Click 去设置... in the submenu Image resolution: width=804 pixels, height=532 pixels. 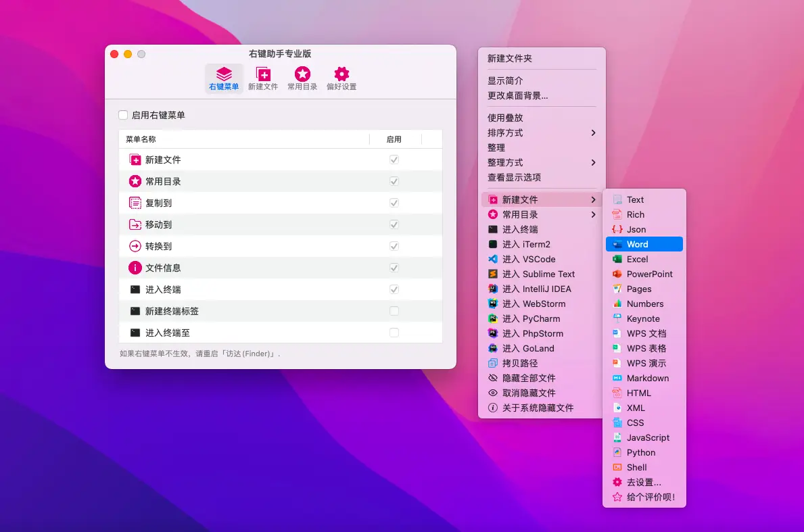pyautogui.click(x=644, y=482)
